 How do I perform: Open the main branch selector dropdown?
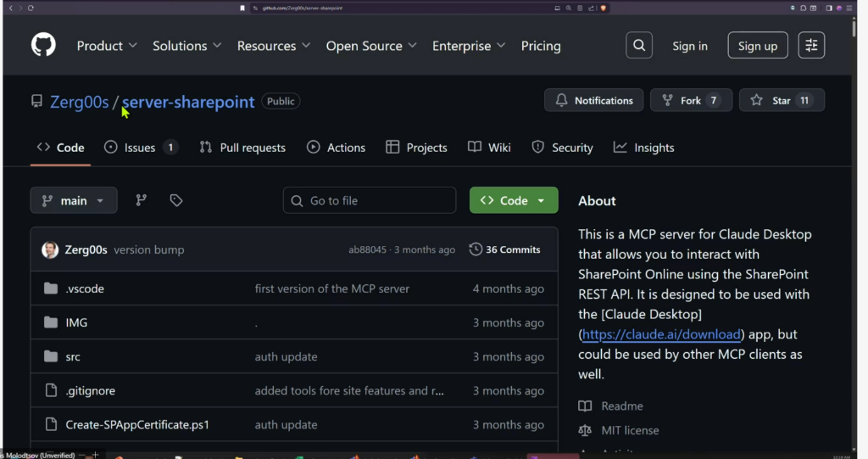click(x=74, y=200)
